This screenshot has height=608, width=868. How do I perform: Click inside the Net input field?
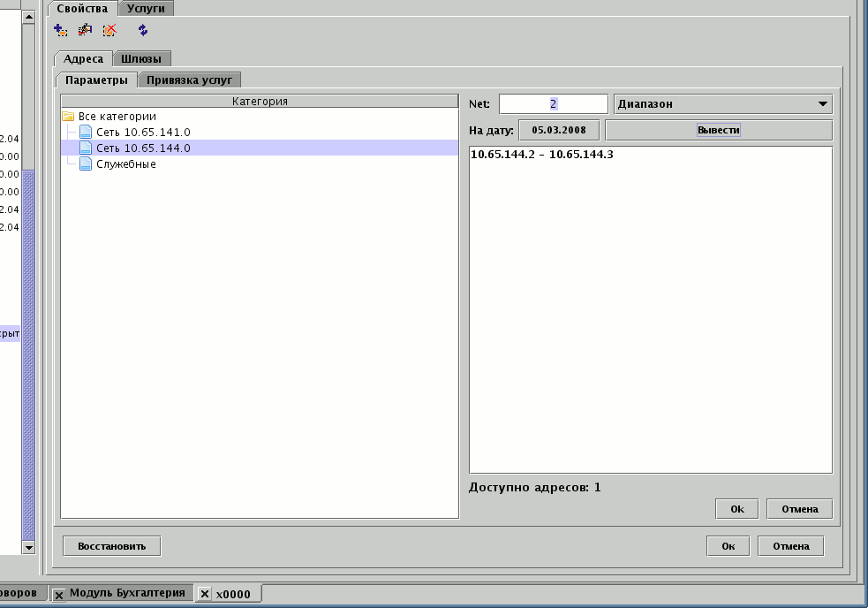click(553, 104)
